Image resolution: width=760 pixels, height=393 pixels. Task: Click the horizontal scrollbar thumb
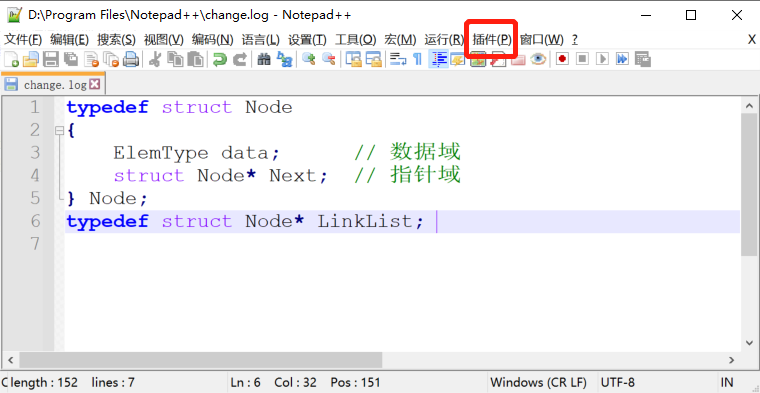pyautogui.click(x=201, y=360)
